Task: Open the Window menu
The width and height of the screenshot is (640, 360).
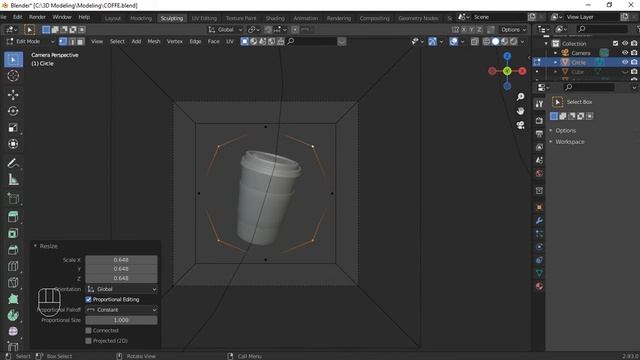Action: pyautogui.click(x=62, y=17)
